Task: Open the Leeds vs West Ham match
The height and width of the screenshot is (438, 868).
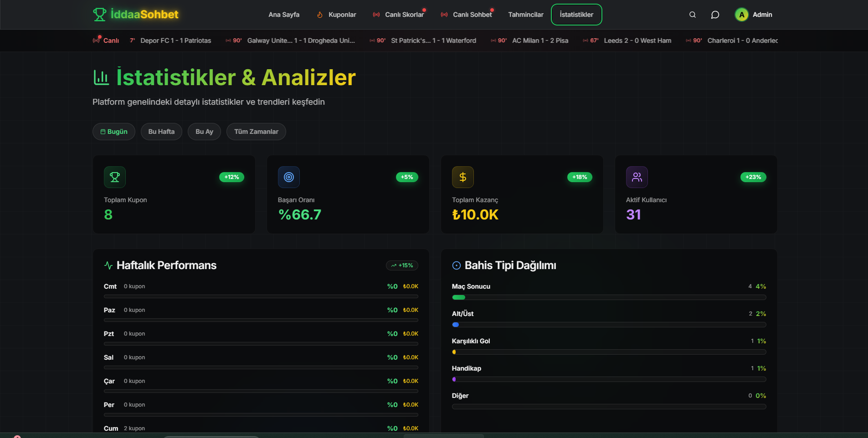Action: point(637,41)
